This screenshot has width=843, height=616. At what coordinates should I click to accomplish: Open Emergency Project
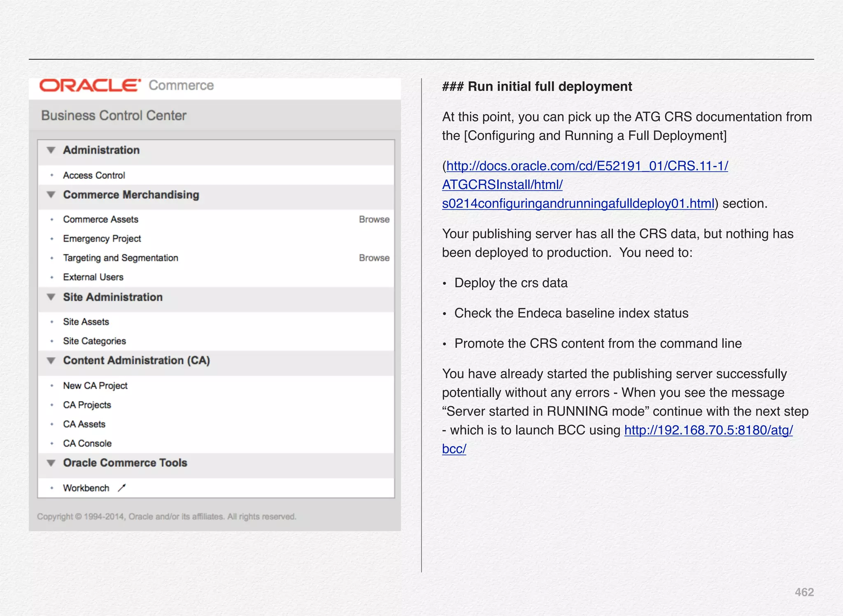pos(102,239)
